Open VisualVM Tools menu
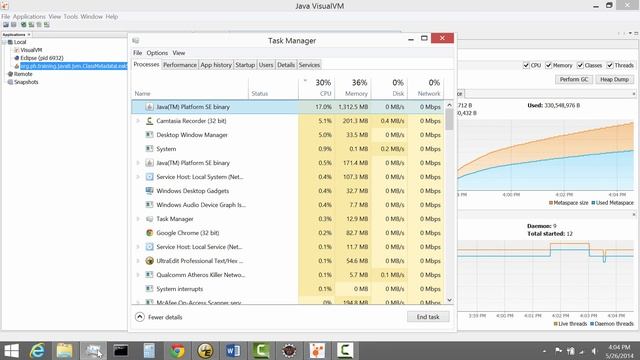This screenshot has width=640, height=360. click(71, 17)
